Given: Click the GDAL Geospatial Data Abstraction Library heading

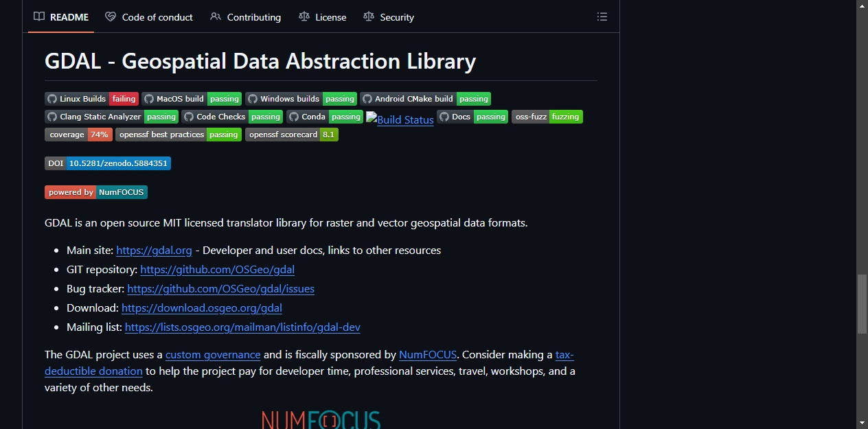Looking at the screenshot, I should (x=260, y=61).
